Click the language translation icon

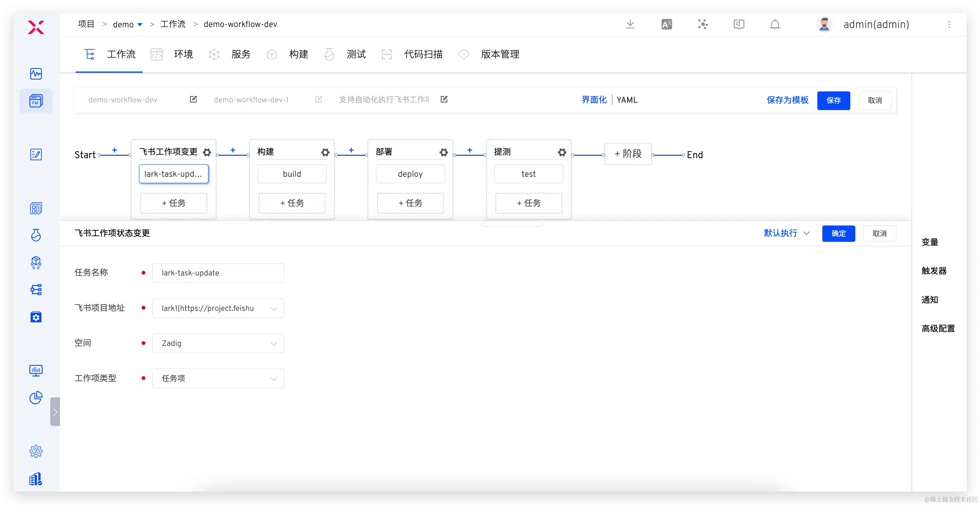[667, 24]
